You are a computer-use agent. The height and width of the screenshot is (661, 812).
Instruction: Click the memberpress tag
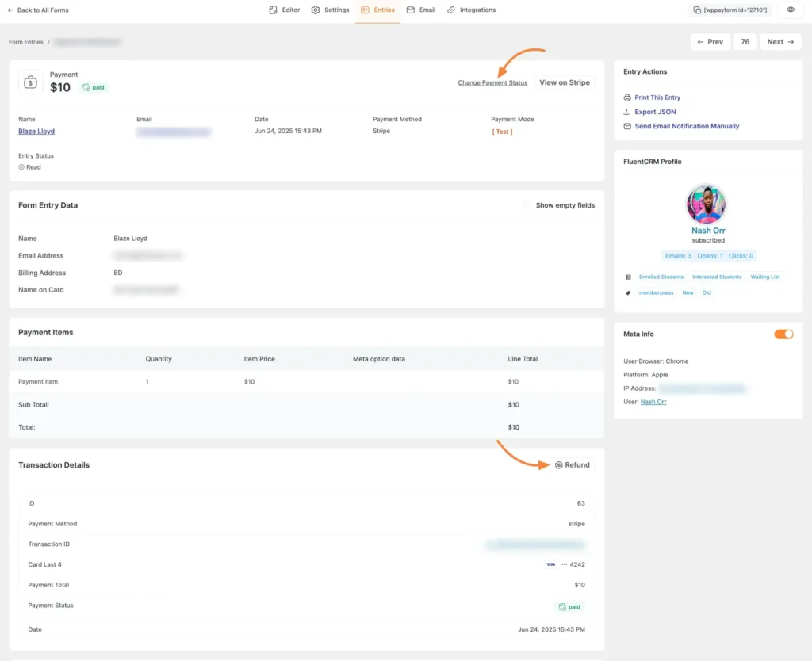pos(656,293)
